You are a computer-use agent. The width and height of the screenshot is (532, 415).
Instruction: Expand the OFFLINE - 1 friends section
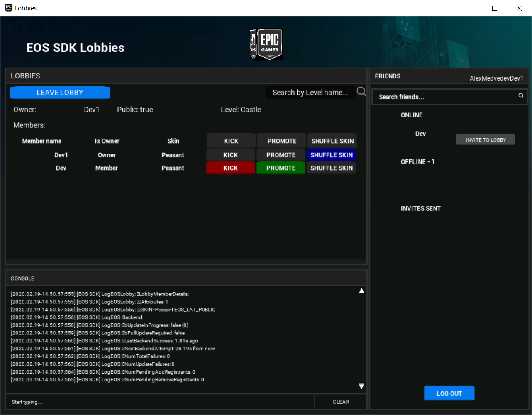point(417,162)
